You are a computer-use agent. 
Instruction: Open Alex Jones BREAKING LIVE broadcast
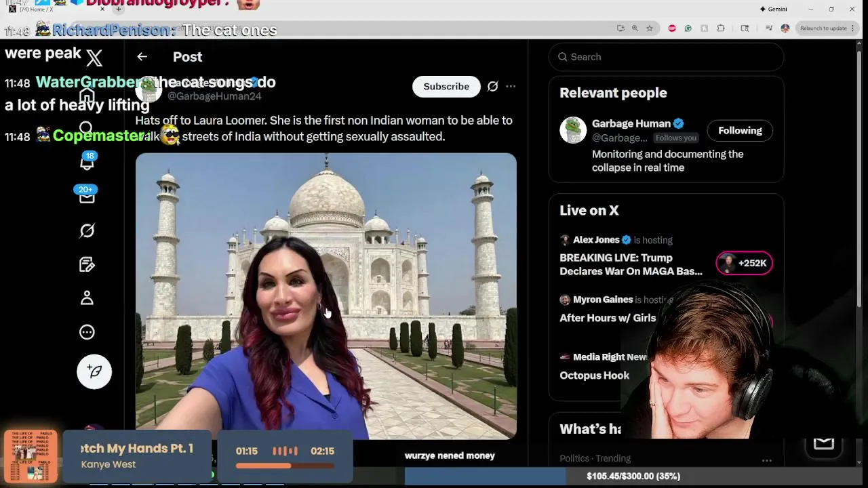631,264
